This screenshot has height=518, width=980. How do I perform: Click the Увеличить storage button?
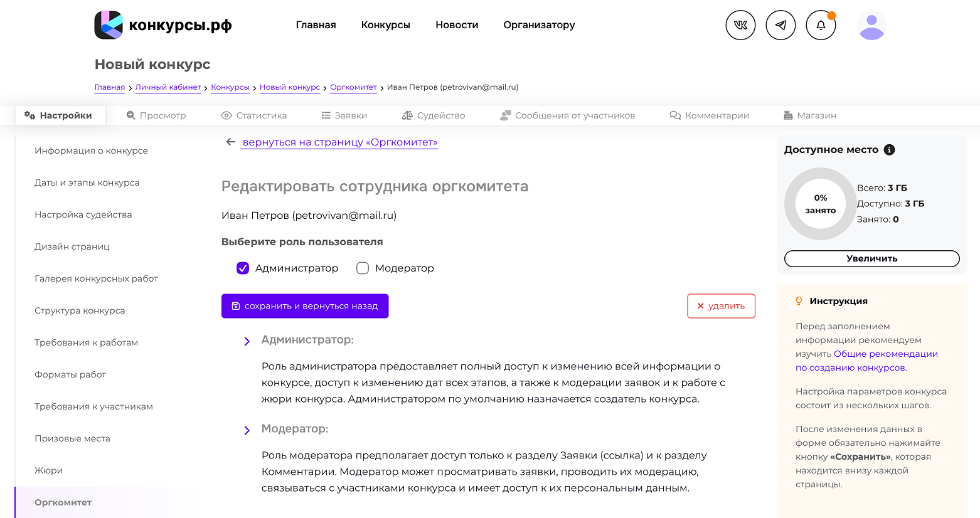click(x=871, y=258)
